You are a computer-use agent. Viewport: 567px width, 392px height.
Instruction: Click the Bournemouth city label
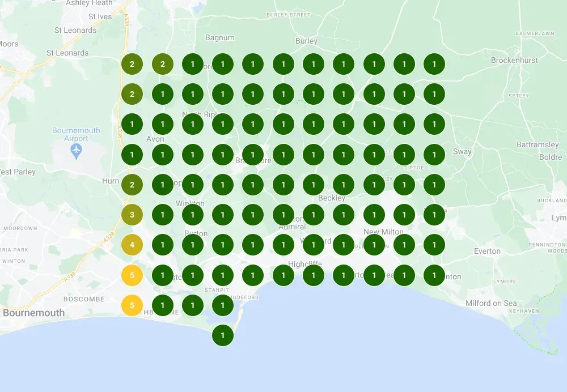coord(33,313)
